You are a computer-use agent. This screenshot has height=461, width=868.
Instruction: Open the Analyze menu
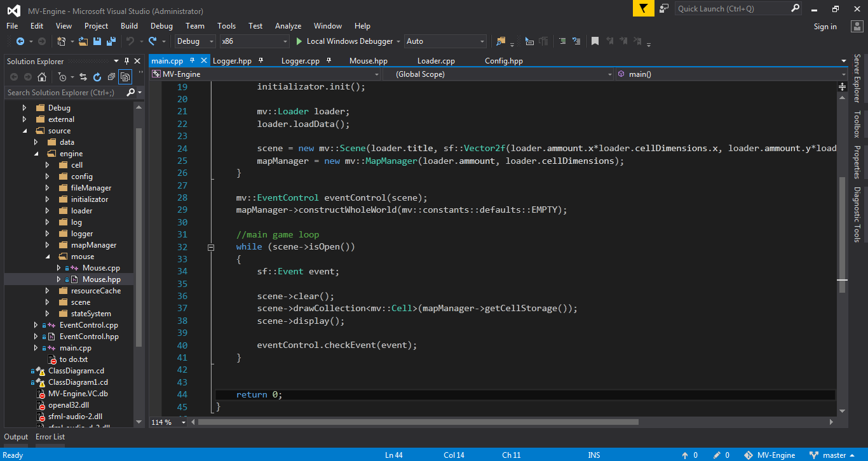click(x=288, y=26)
